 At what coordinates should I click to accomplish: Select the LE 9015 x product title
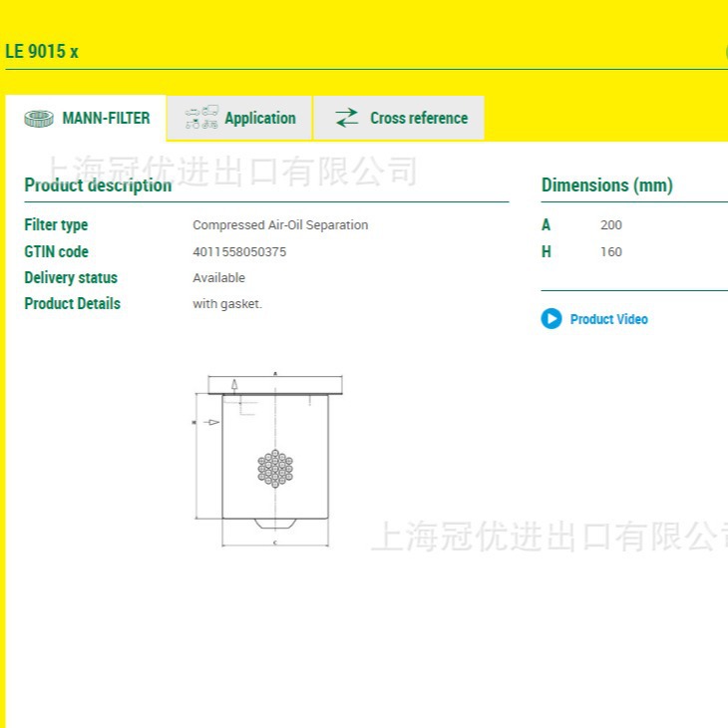click(42, 51)
